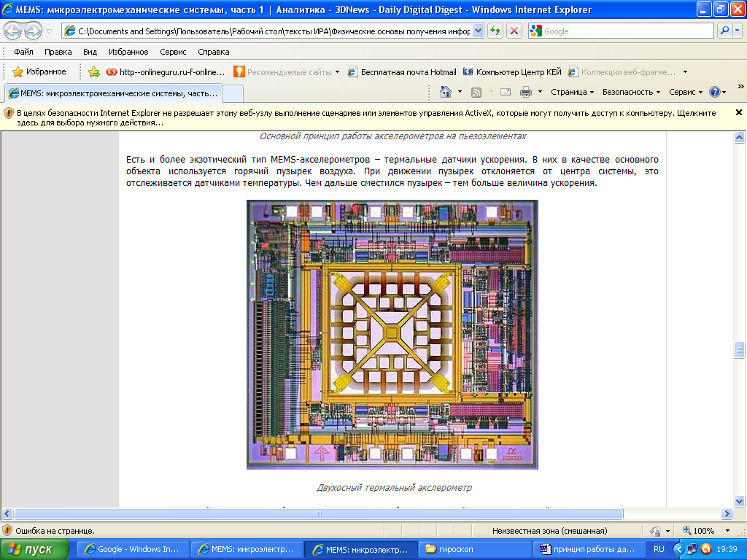This screenshot has height=560, width=747.
Task: Click the shield icon on information bar
Action: point(9,113)
